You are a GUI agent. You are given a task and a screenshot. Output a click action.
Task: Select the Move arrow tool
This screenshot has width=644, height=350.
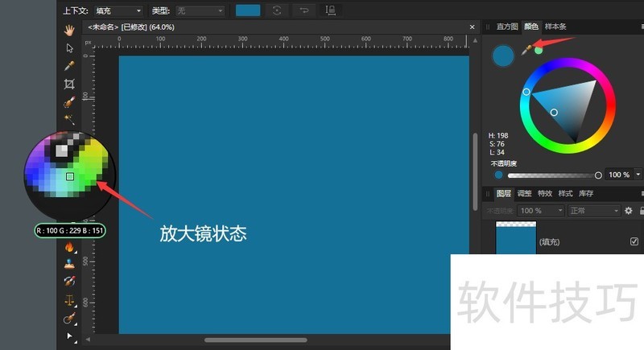click(69, 47)
